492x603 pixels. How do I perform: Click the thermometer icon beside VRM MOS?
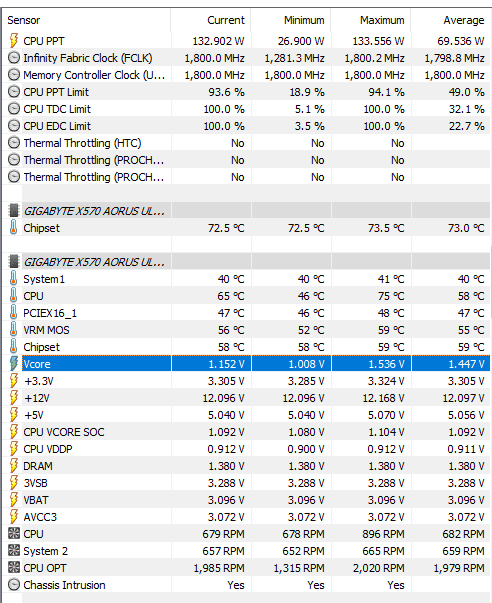click(x=13, y=330)
